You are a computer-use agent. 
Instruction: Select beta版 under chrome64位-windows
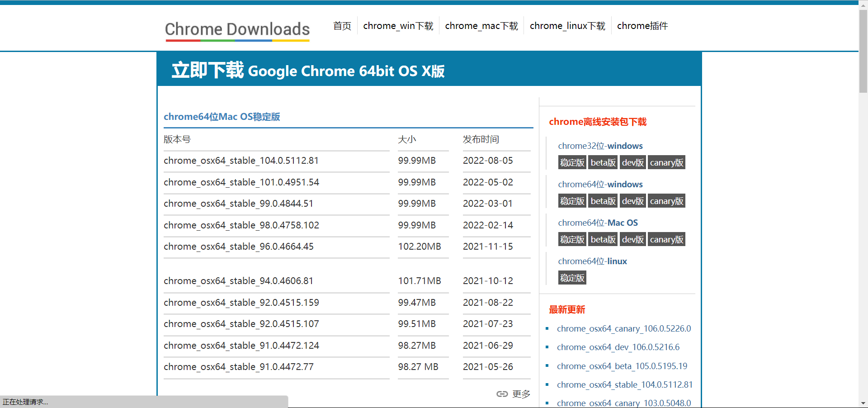[x=603, y=201]
